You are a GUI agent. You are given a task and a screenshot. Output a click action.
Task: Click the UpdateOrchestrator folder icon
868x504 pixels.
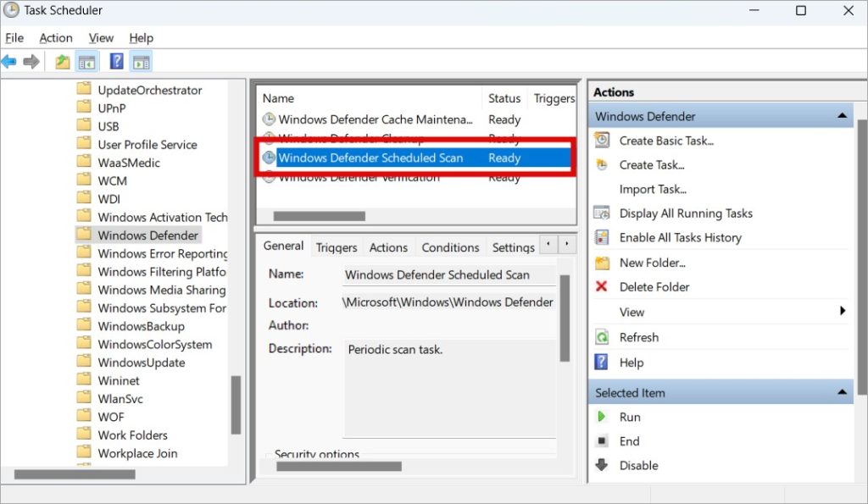click(x=84, y=89)
